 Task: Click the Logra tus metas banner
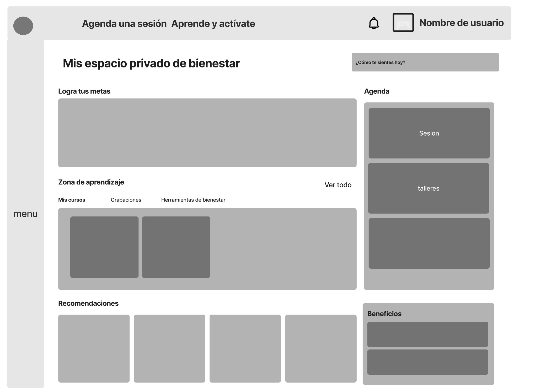point(207,133)
